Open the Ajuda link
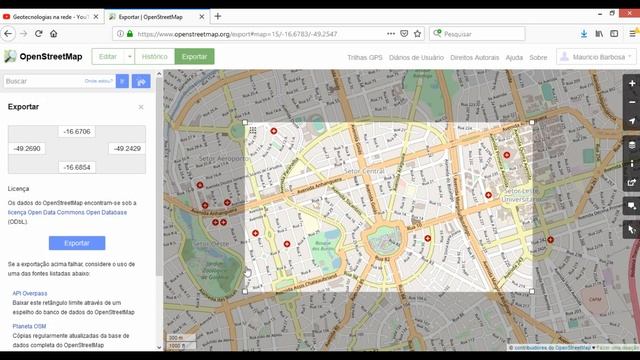The height and width of the screenshot is (360, 640). 514,58
